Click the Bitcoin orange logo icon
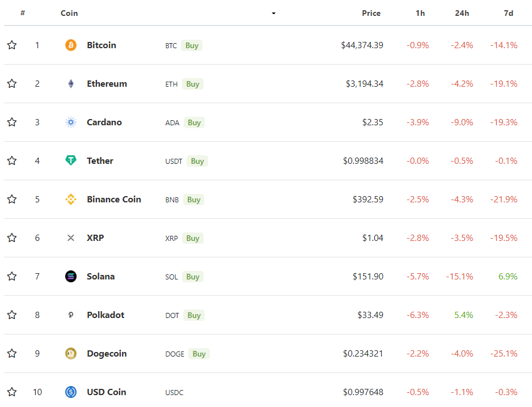Screen dimensions: 532x407 pyautogui.click(x=70, y=45)
